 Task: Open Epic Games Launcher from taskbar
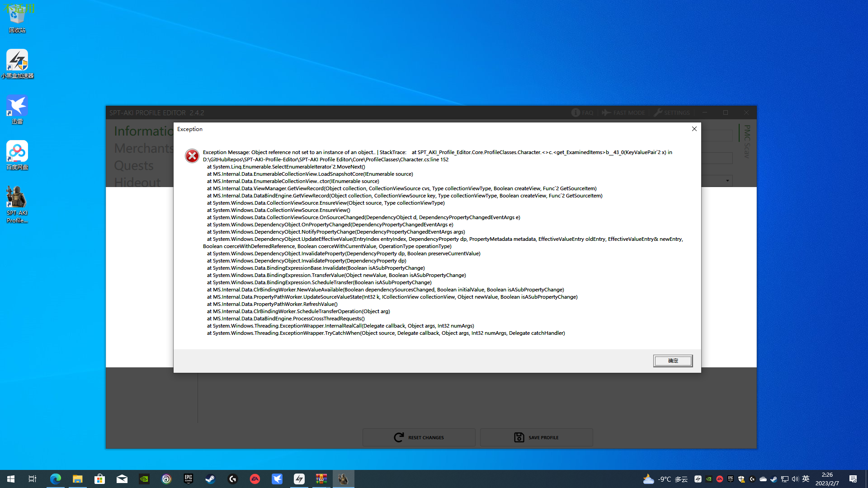coord(189,479)
